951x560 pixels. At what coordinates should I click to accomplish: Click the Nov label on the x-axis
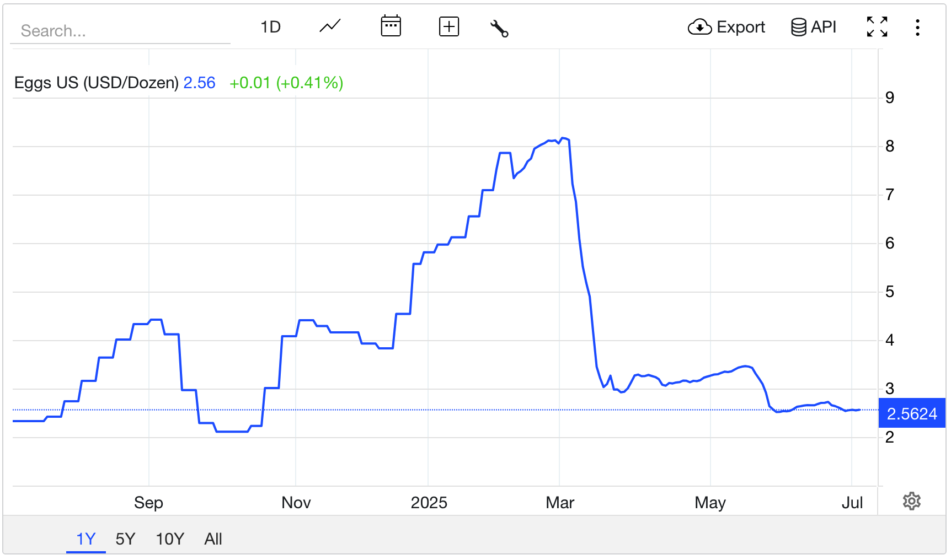click(296, 503)
